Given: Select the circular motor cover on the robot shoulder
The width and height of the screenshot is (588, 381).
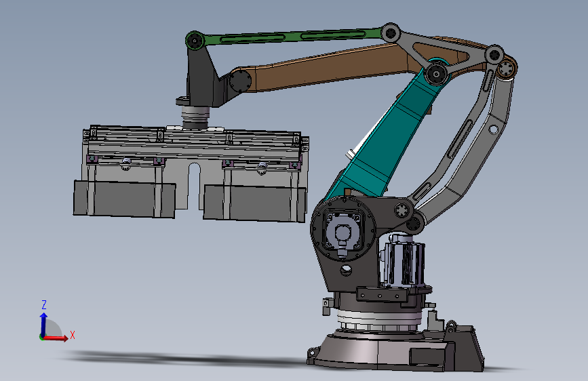Looking at the screenshot, I should click(343, 228).
